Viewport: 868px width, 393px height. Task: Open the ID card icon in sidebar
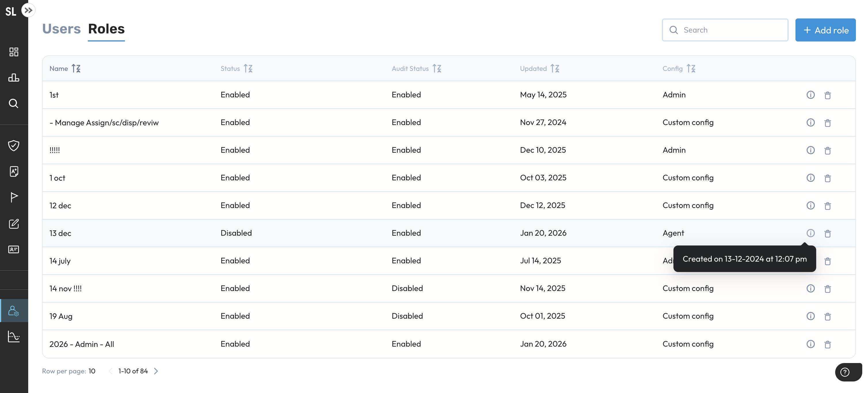click(14, 249)
